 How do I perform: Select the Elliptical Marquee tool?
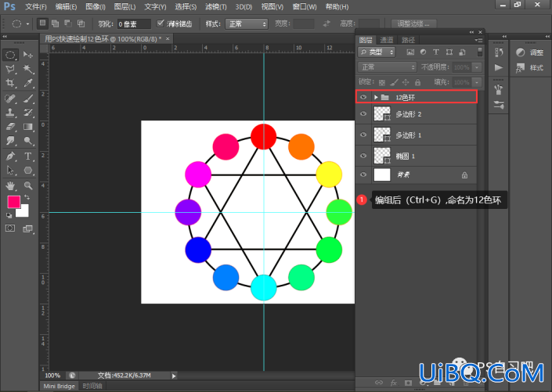(10, 55)
